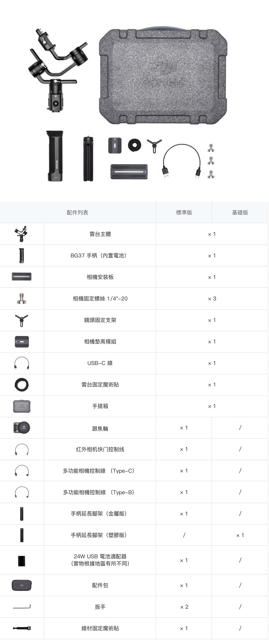This screenshot has height=644, width=269.
Task: Click the 跟焦輪 text label
Action: click(100, 429)
